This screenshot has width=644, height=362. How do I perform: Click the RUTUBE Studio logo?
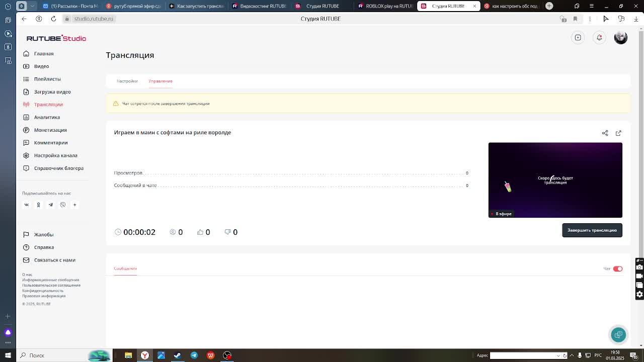coord(56,38)
